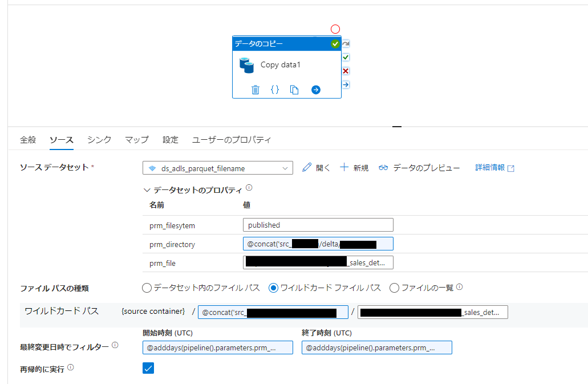Open the 詳細情報 link
This screenshot has width=588, height=384.
pyautogui.click(x=490, y=167)
